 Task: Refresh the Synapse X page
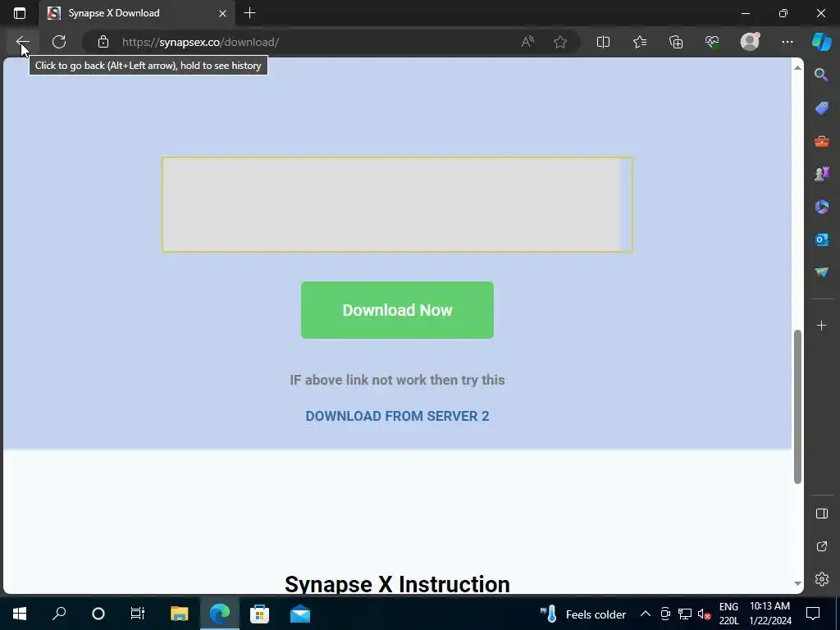click(59, 42)
